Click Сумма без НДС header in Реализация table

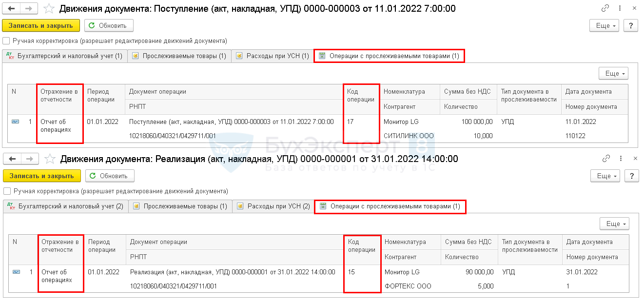point(469,242)
